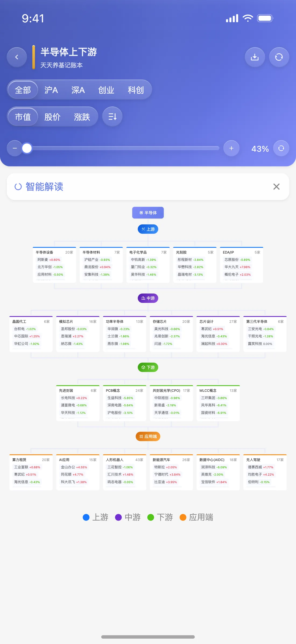
Task: Decrease zoom with the minus button
Action: (x=15, y=148)
